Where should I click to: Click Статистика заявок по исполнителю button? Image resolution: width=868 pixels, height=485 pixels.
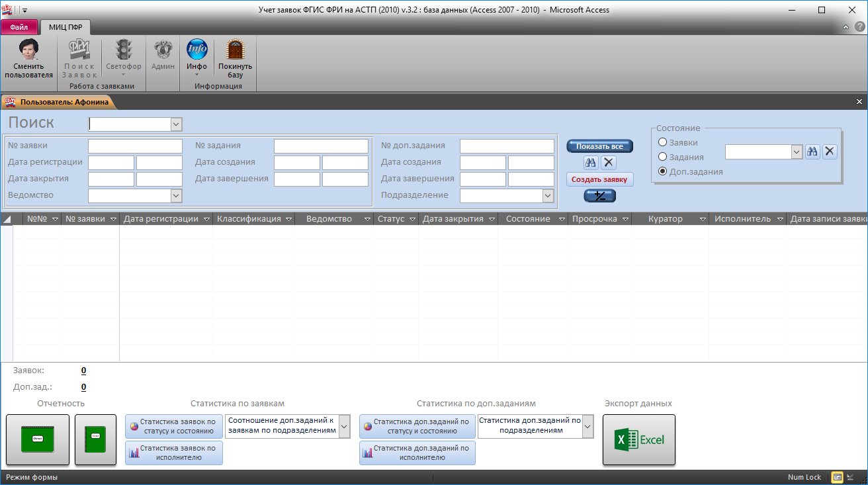coord(174,453)
